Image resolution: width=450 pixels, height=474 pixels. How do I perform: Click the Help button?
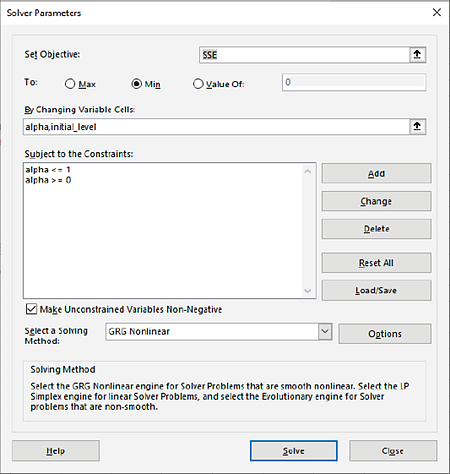point(56,451)
